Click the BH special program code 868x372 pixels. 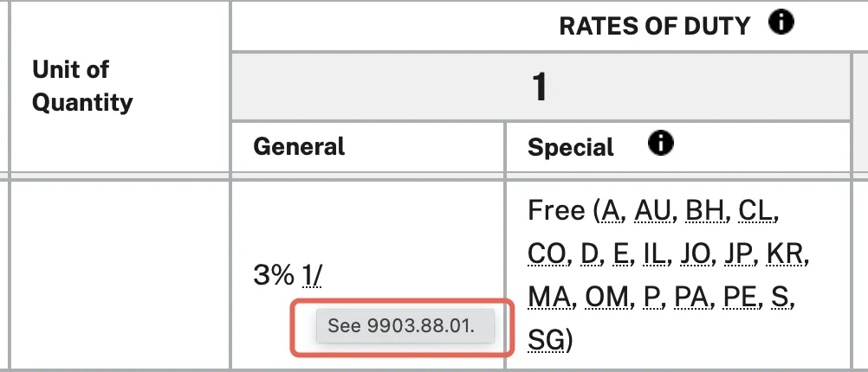point(706,210)
